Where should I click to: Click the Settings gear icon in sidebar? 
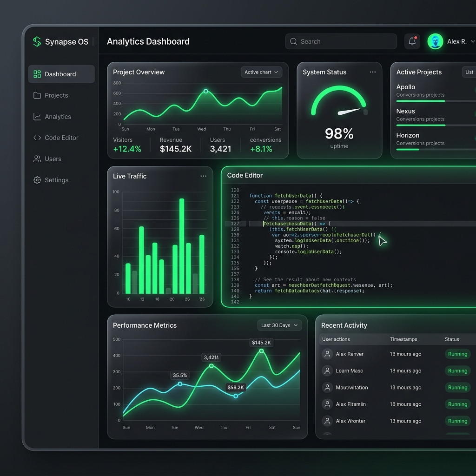[x=37, y=180]
